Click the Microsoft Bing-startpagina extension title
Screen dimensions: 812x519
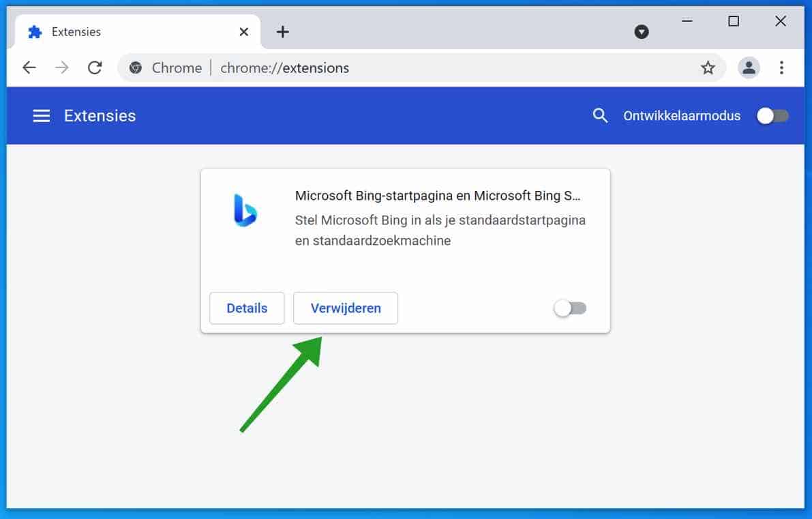[438, 195]
